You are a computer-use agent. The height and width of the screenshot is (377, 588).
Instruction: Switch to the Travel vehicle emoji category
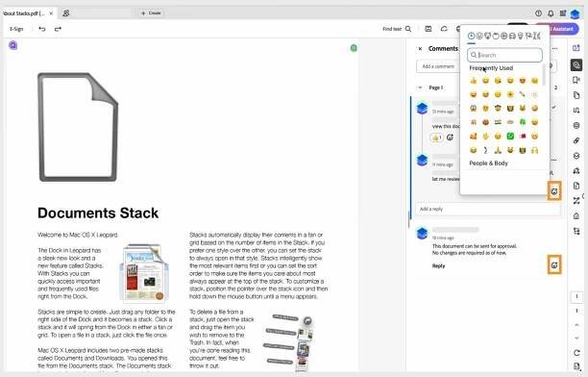pos(512,36)
